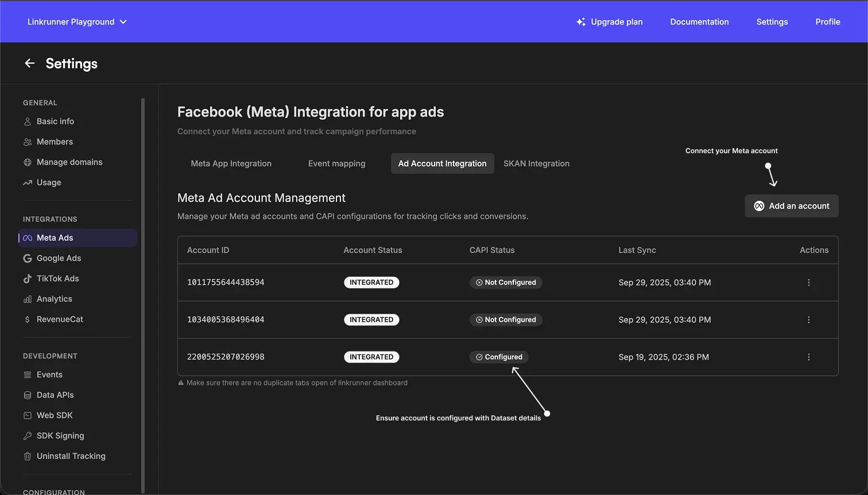Select the Google Ads "G" icon
Viewport: 868px width, 495px height.
26,258
